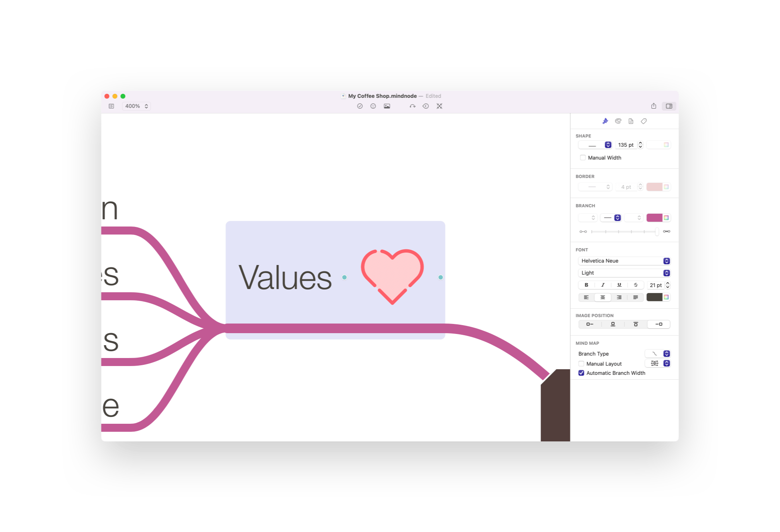Click the Redo arrow in the toolbar

(412, 106)
